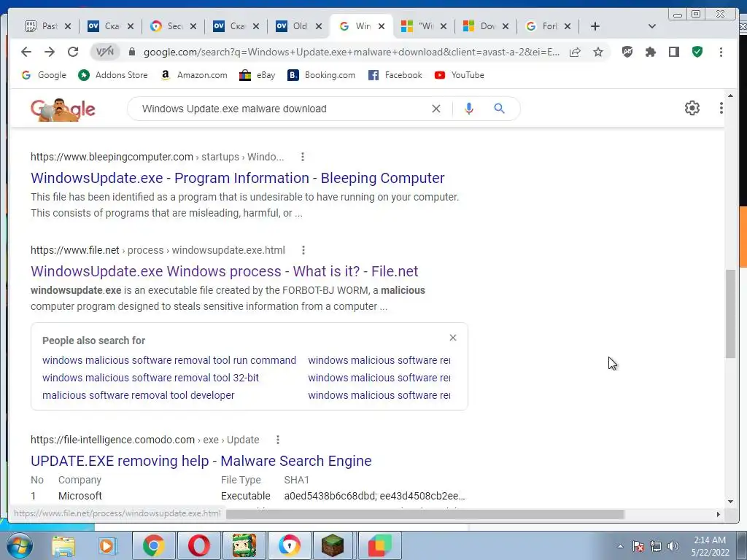
Task: Show hidden system tray icons
Action: (x=620, y=546)
